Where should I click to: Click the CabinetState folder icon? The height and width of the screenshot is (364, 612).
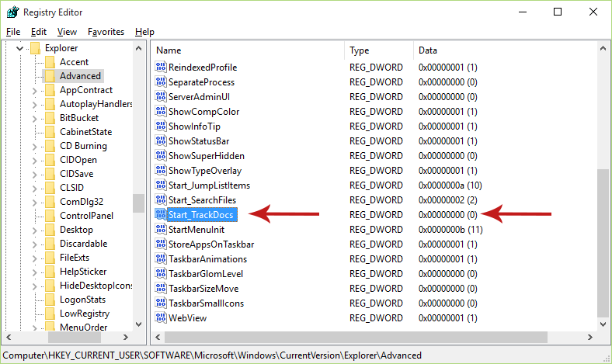click(50, 132)
